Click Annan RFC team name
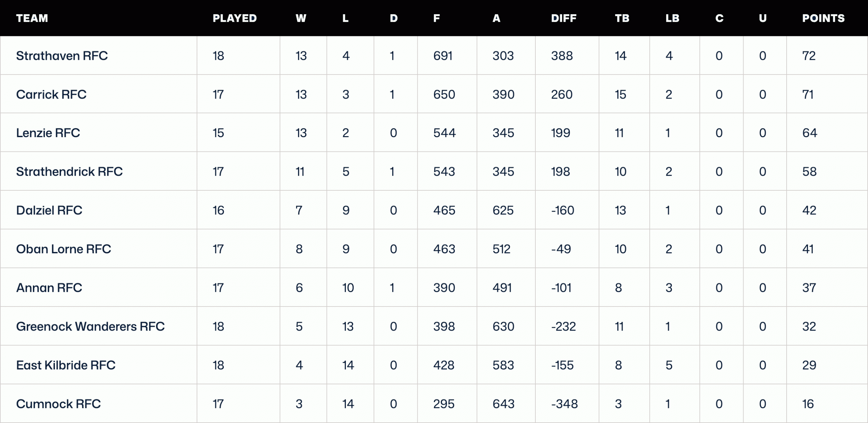Screen dimensions: 868x423 [49, 288]
